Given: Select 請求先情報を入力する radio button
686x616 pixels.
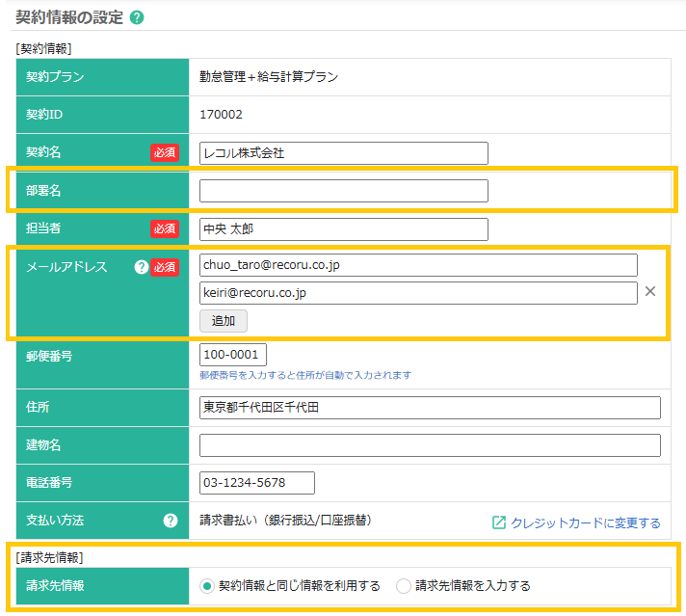Looking at the screenshot, I should 403,586.
